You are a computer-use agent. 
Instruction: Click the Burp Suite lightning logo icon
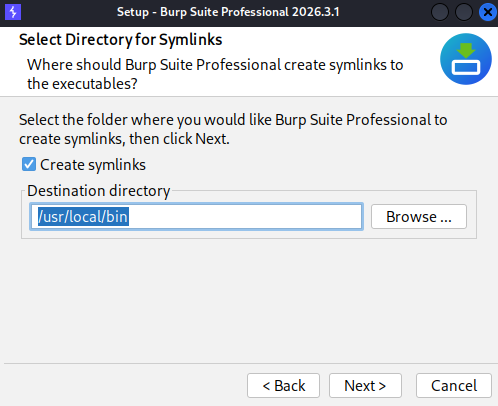coord(13,12)
